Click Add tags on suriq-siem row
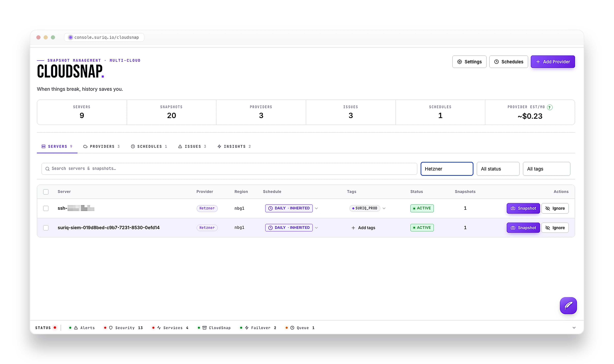 (363, 228)
